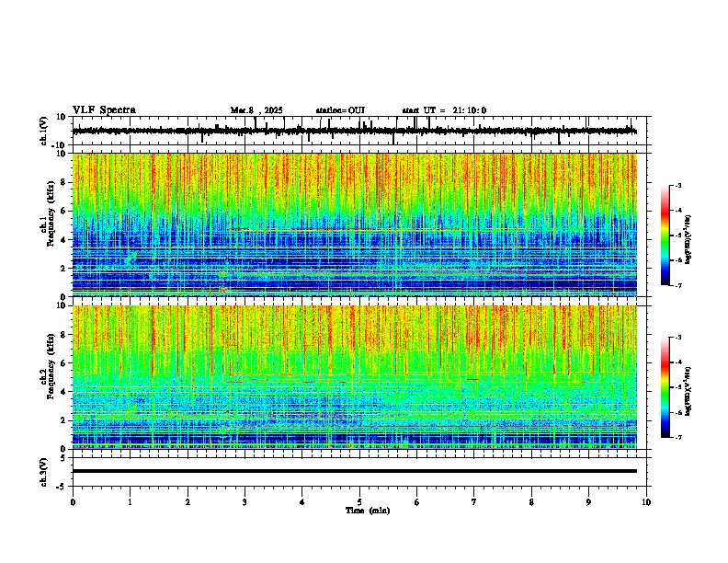Click time axis tick label 2

tap(188, 502)
